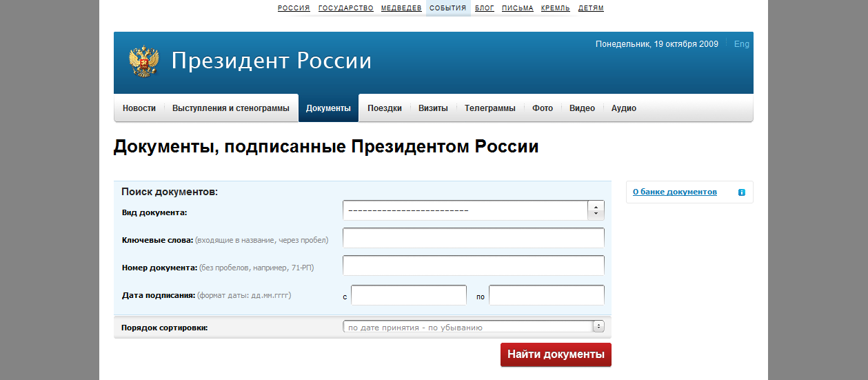
Task: Open the ГОСУДАРСТВО top link
Action: coord(346,8)
